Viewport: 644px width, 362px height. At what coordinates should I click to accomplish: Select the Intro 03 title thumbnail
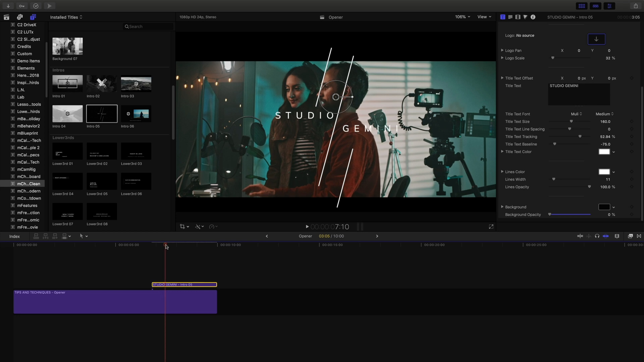(136, 84)
